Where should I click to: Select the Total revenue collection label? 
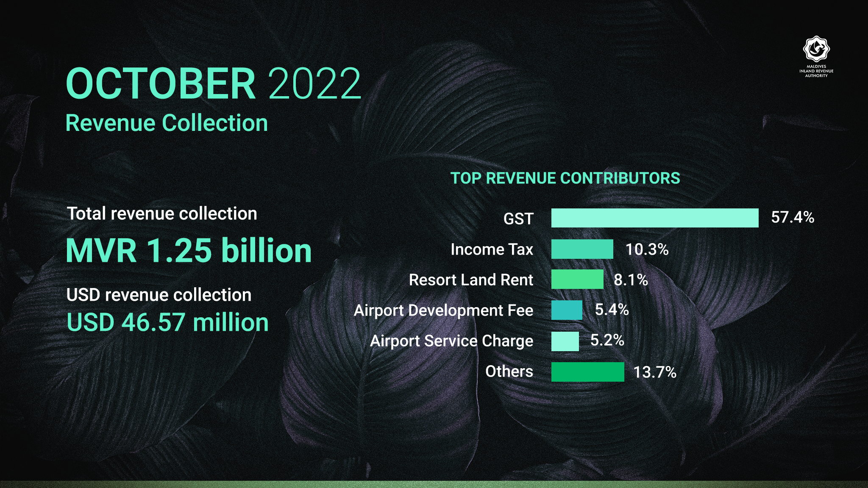162,213
